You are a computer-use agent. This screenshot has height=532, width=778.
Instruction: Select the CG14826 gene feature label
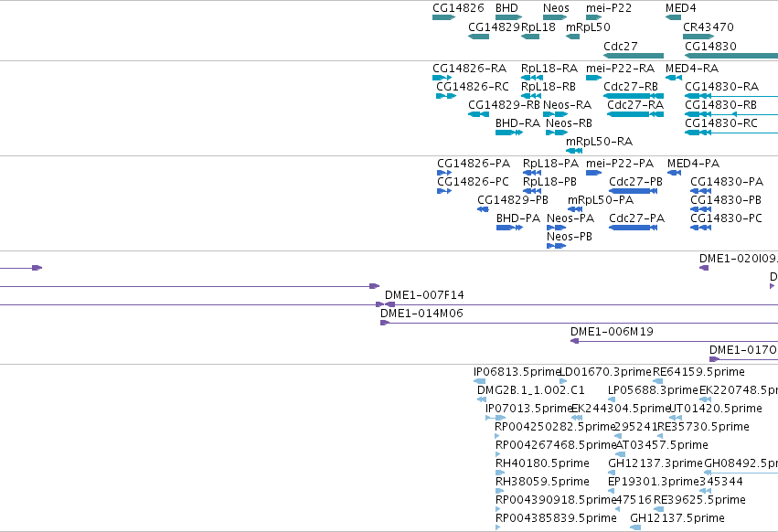coord(458,8)
